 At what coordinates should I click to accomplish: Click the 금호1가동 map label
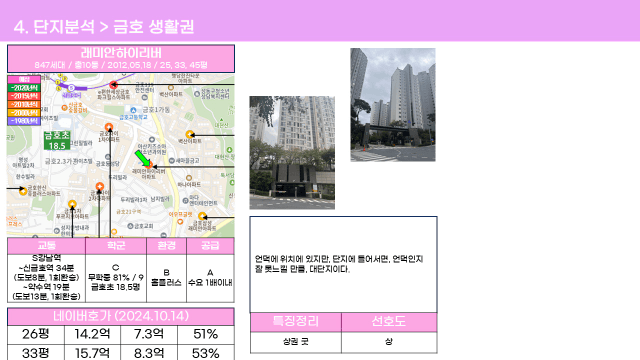click(x=156, y=110)
